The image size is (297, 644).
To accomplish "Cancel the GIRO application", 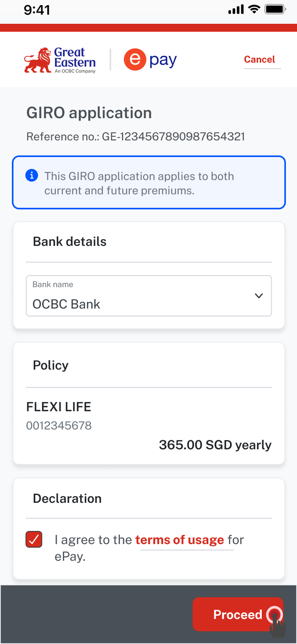I will [259, 59].
